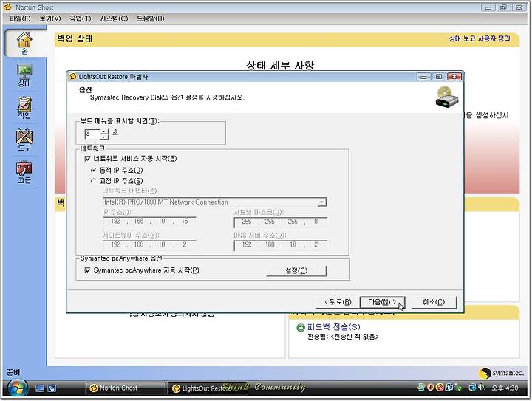This screenshot has width=532, height=401.
Task: Click the 취소(C) button
Action: [x=434, y=302]
